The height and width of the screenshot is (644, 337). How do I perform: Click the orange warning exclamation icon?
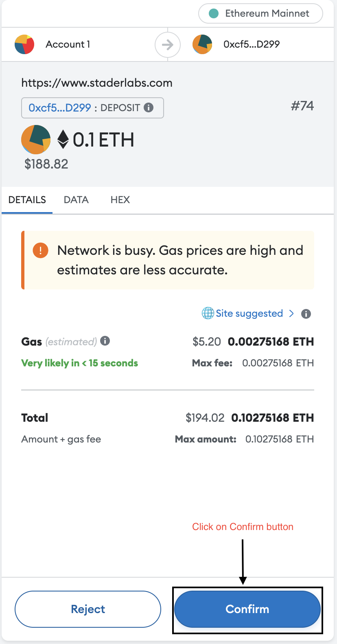tap(41, 250)
